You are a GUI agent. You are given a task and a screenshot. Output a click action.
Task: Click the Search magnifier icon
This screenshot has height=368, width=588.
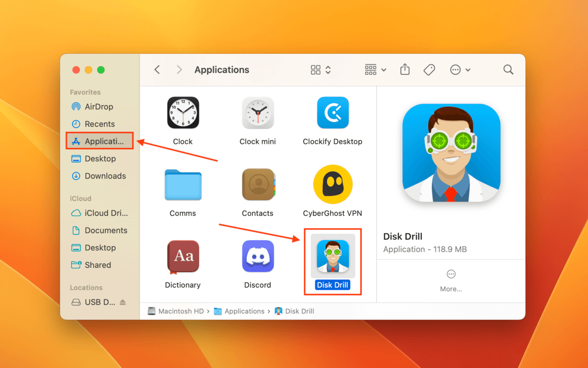click(x=508, y=70)
